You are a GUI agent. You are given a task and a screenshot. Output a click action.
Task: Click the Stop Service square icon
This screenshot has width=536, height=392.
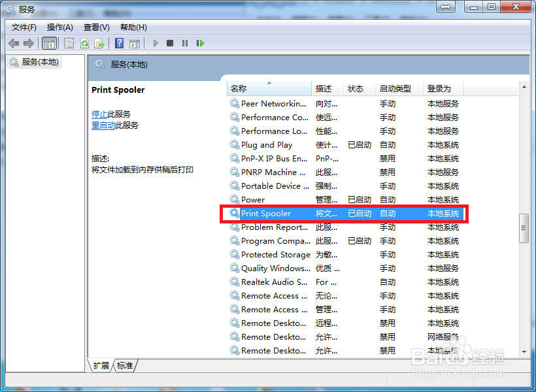tap(170, 43)
